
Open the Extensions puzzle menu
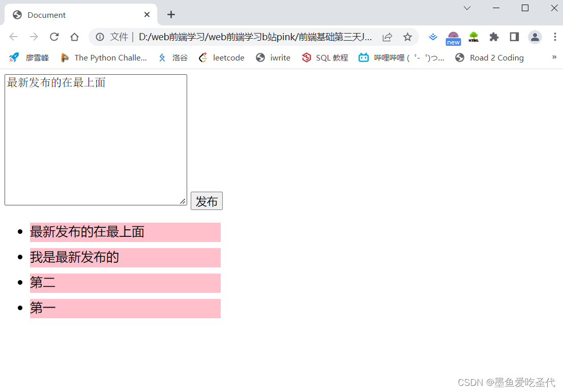tap(494, 37)
